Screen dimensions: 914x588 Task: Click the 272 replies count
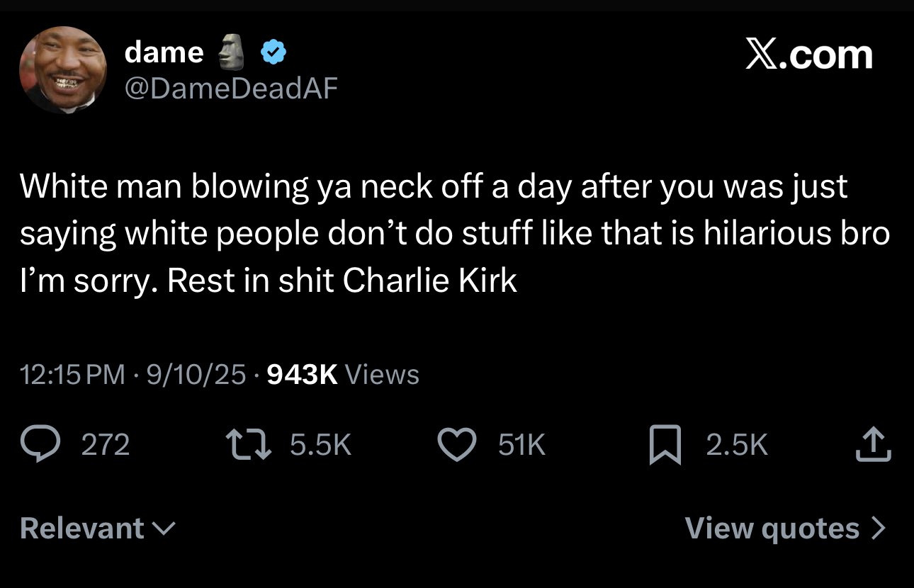pyautogui.click(x=106, y=445)
